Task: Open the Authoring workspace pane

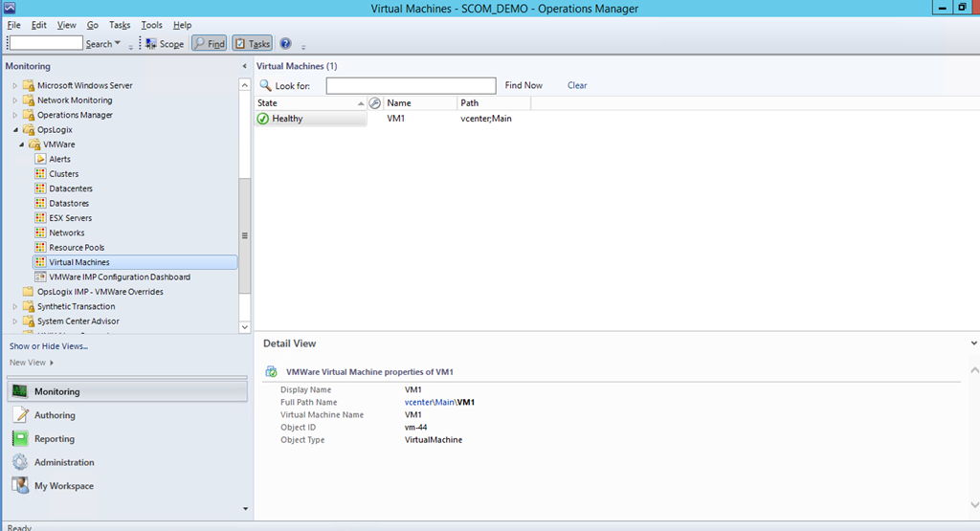Action: [55, 415]
